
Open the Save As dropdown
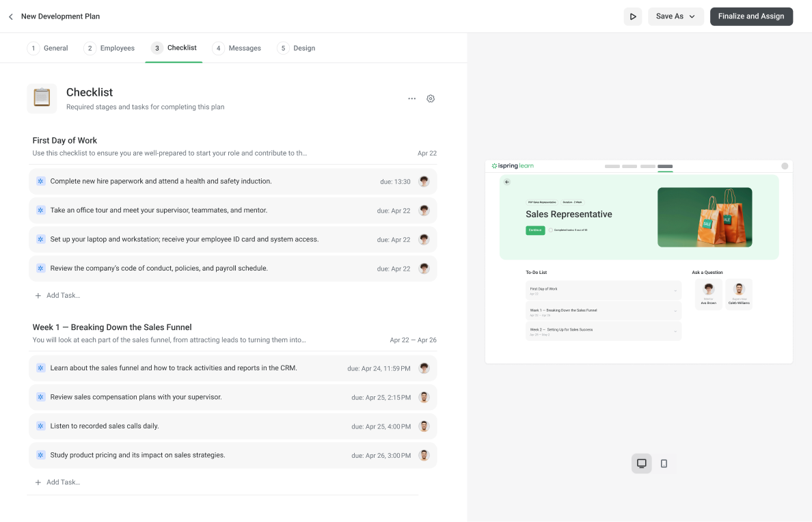point(675,16)
